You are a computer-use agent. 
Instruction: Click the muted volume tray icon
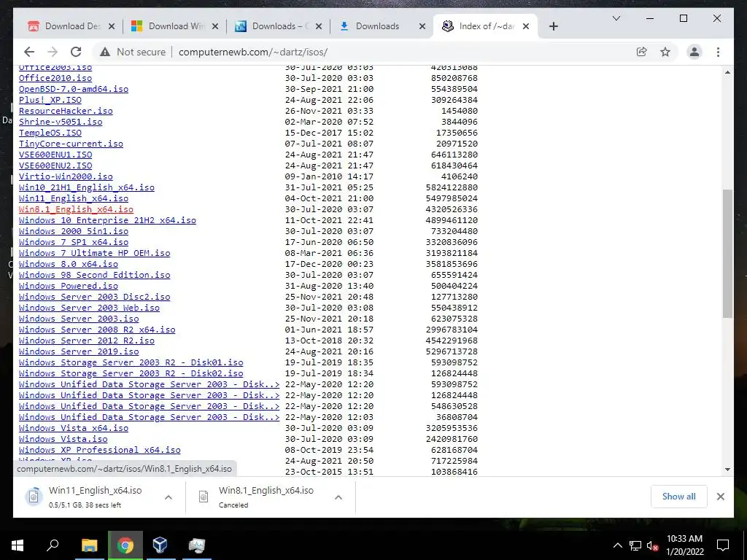tap(652, 545)
